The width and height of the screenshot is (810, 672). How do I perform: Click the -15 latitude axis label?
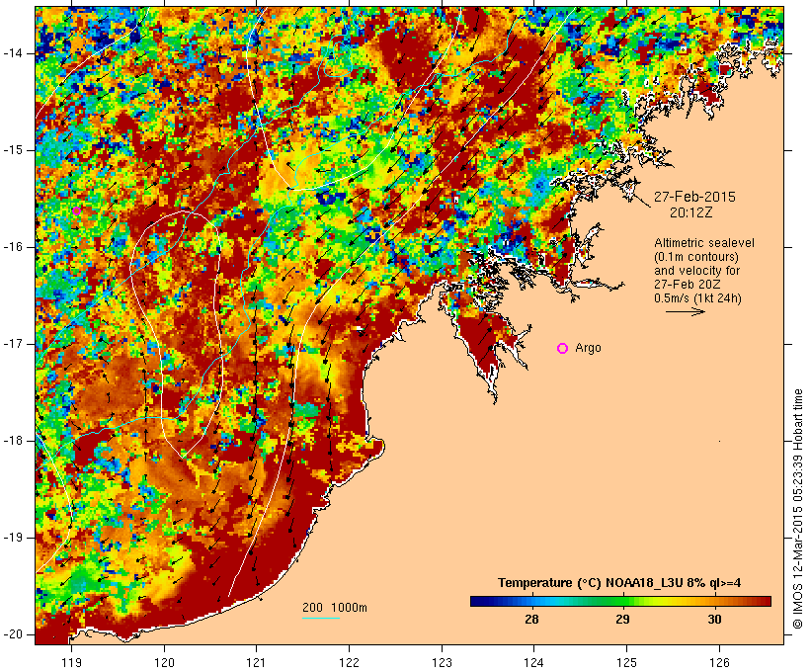pos(13,150)
